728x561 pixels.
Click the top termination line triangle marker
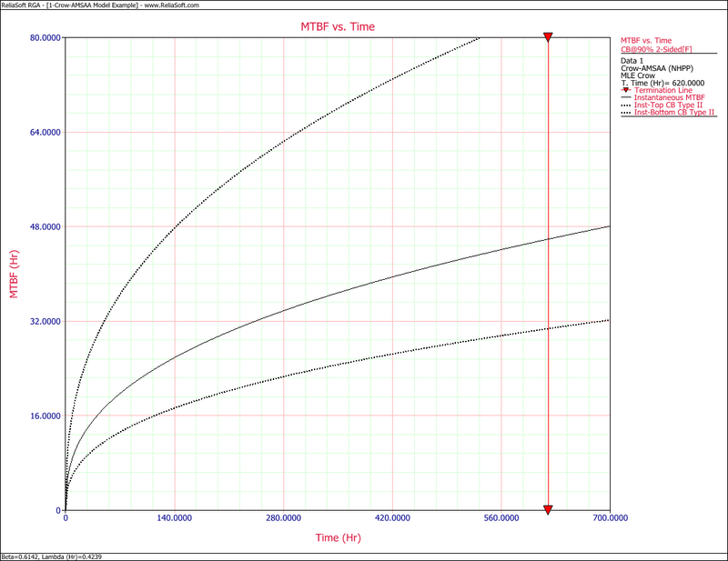548,37
